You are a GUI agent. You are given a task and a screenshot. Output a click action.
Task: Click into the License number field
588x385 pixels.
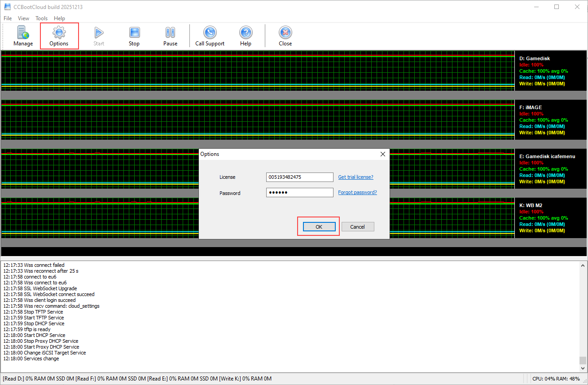(x=299, y=177)
